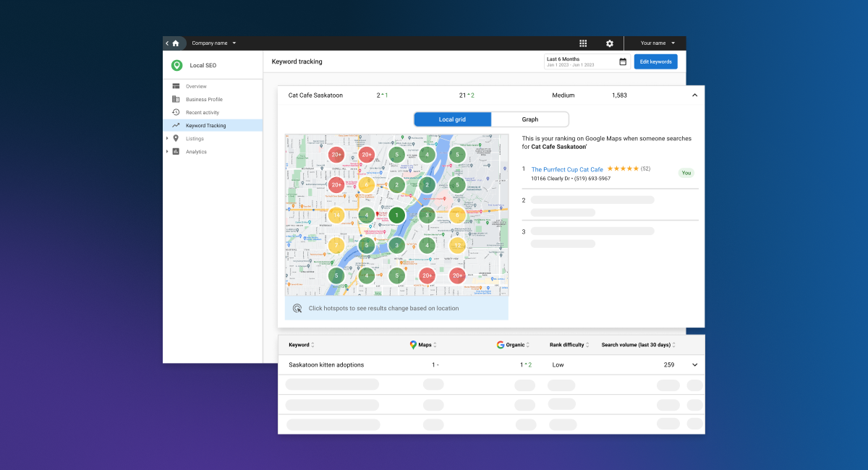Collapse the Cat Cafe Saskatoon row chevron
The height and width of the screenshot is (470, 868).
(x=694, y=95)
